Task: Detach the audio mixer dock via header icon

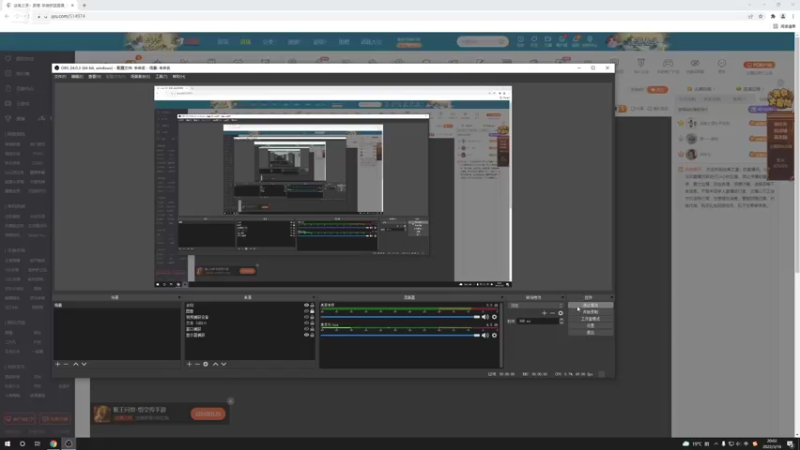Action: (x=502, y=297)
